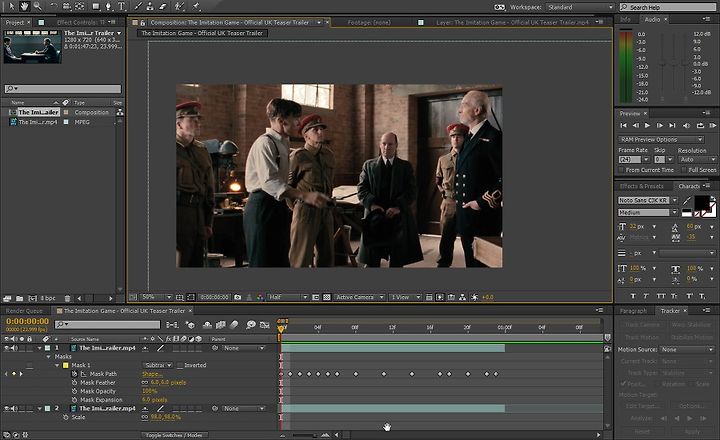Viewport: 720px width, 440px height.
Task: Step to next frame in Preview
Action: coord(660,125)
